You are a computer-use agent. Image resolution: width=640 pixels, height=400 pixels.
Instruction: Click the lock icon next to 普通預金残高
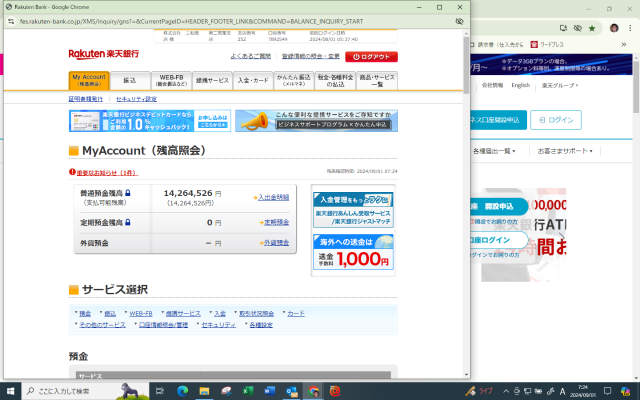[128, 193]
